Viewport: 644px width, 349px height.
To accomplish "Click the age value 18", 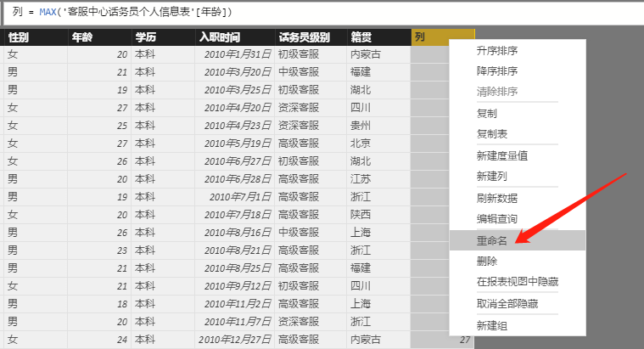I will [122, 304].
